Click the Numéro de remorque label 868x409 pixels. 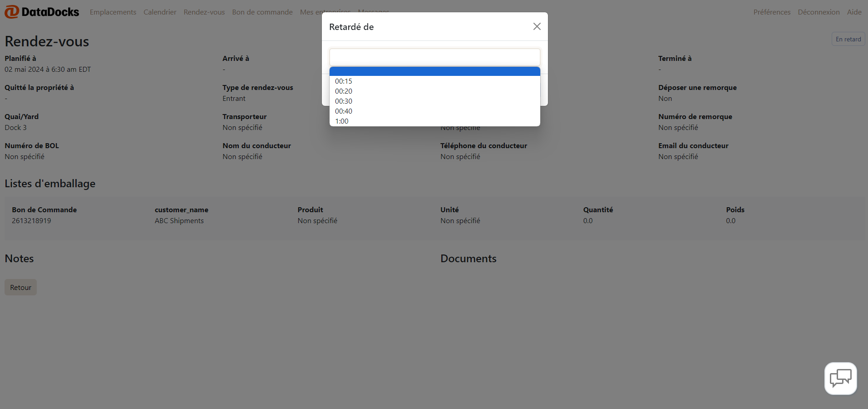pos(695,116)
